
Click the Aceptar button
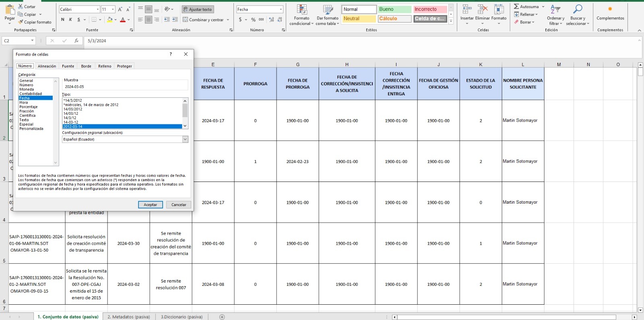click(151, 204)
